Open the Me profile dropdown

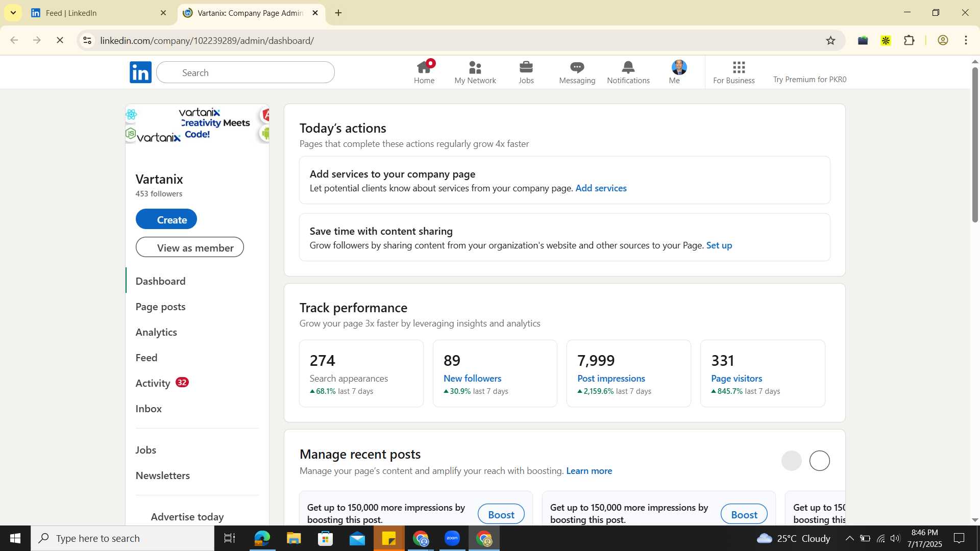(x=678, y=72)
